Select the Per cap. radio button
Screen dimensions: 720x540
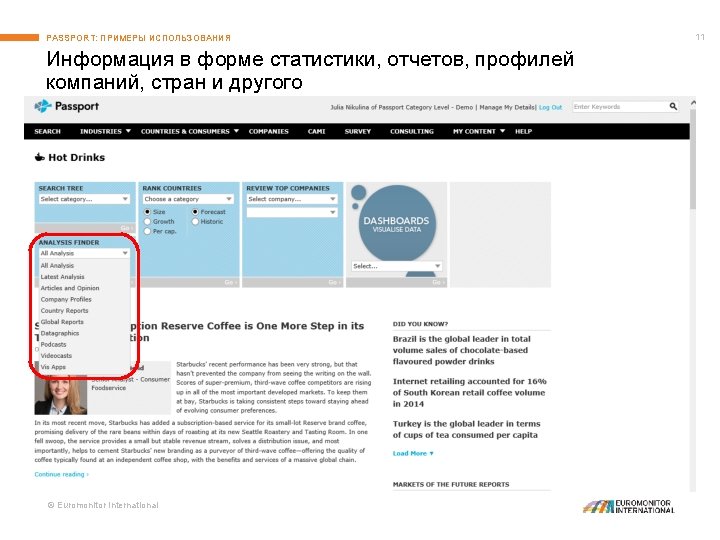click(x=147, y=231)
